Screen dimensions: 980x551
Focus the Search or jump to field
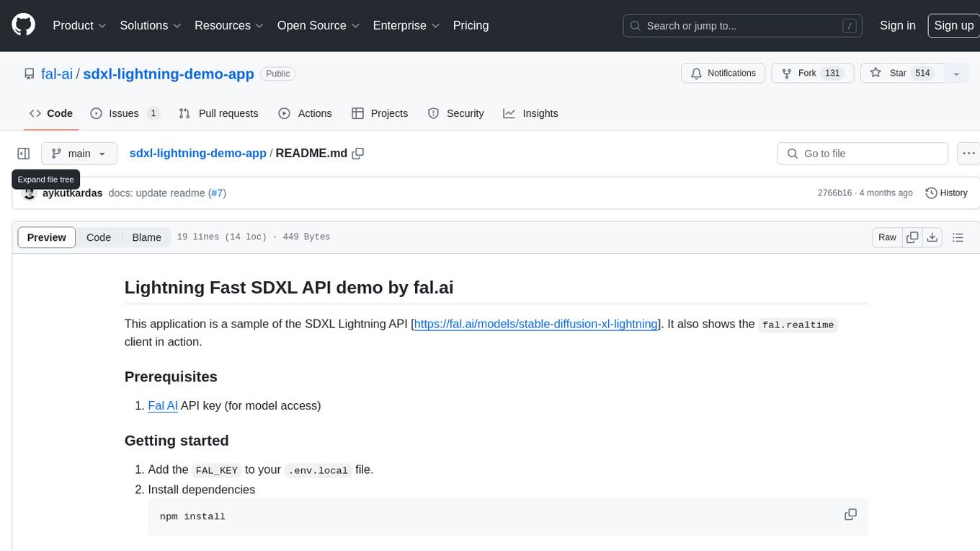pos(744,26)
